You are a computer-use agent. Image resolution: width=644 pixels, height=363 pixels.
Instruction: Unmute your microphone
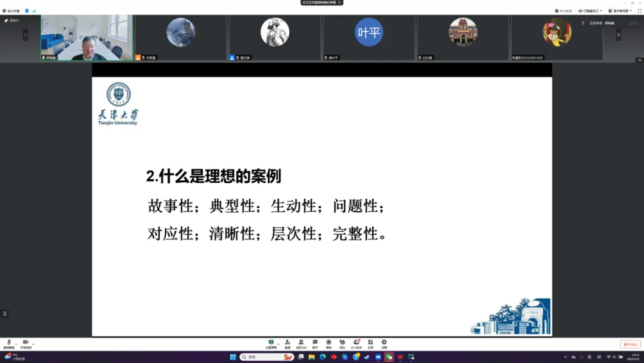[9, 342]
